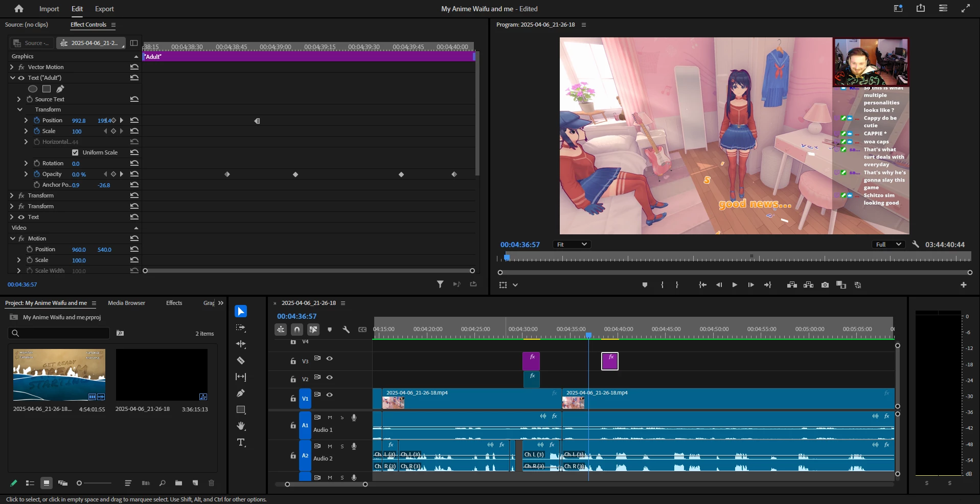Open the Full playback resolution dropdown
The height and width of the screenshot is (504, 980).
tap(888, 245)
